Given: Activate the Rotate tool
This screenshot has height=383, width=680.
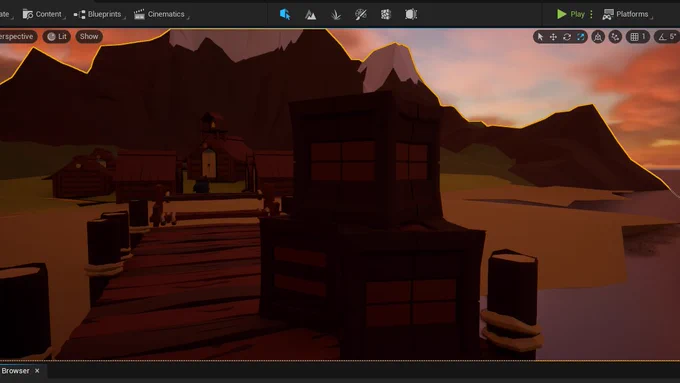Looking at the screenshot, I should (567, 37).
